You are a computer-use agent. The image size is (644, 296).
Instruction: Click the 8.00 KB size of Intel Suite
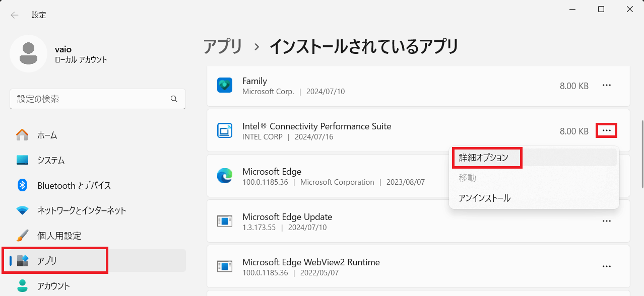(574, 131)
